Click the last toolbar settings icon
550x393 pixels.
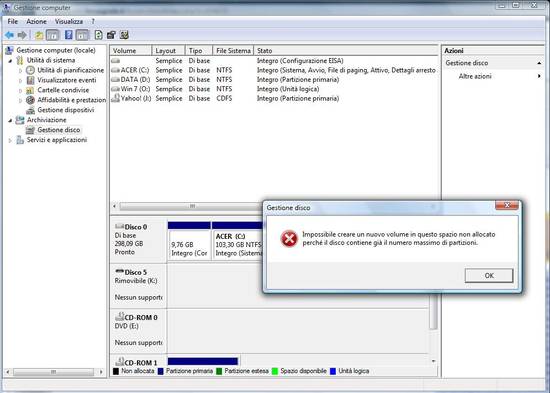[124, 35]
